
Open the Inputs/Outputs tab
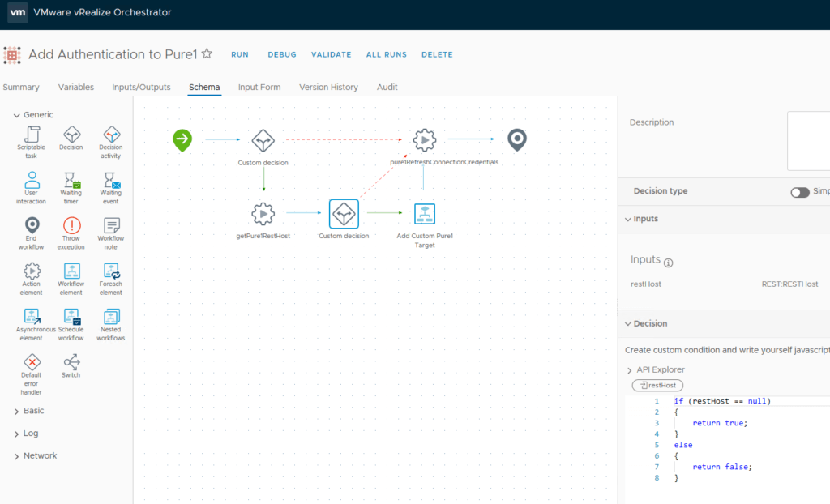coord(141,87)
